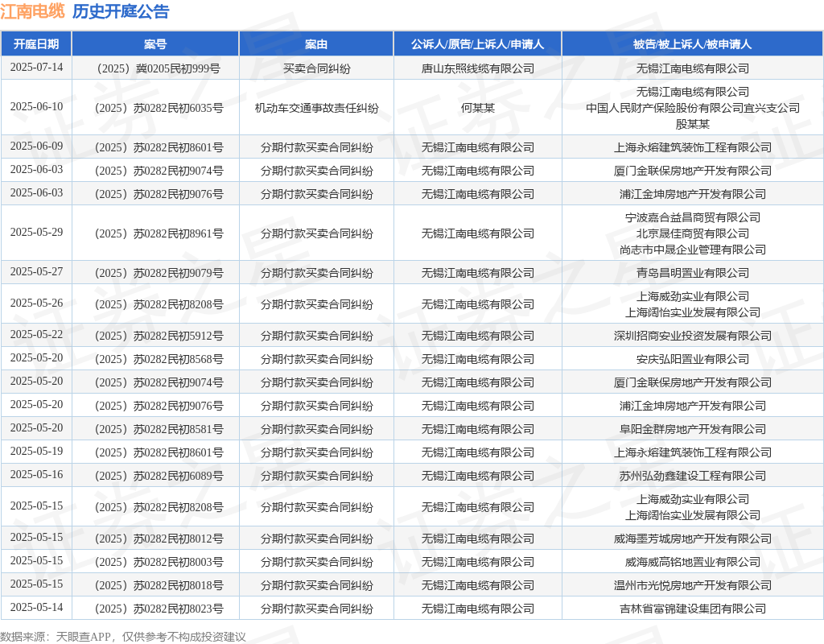This screenshot has height=644, width=824.
Task: Click date cell 2025-05-19
Action: [36, 451]
